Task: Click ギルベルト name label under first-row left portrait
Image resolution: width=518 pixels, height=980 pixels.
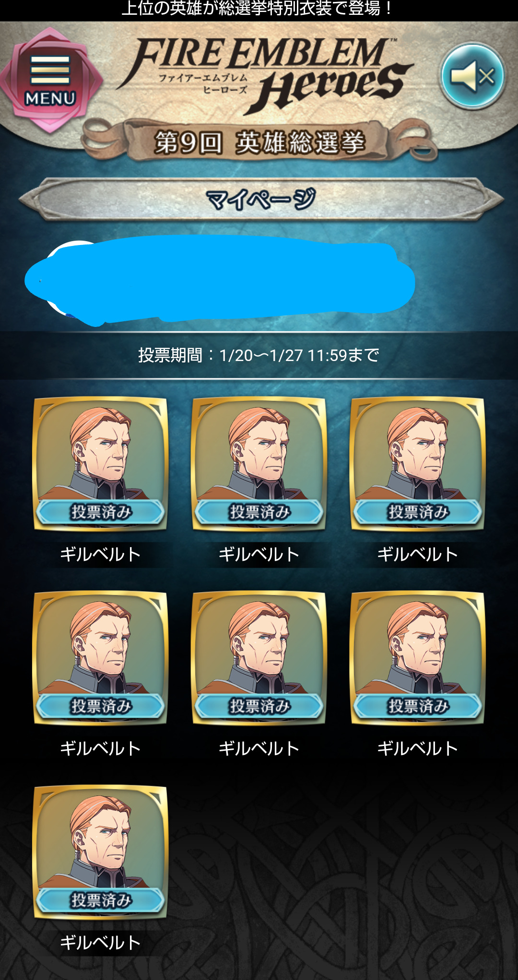Action: click(100, 554)
